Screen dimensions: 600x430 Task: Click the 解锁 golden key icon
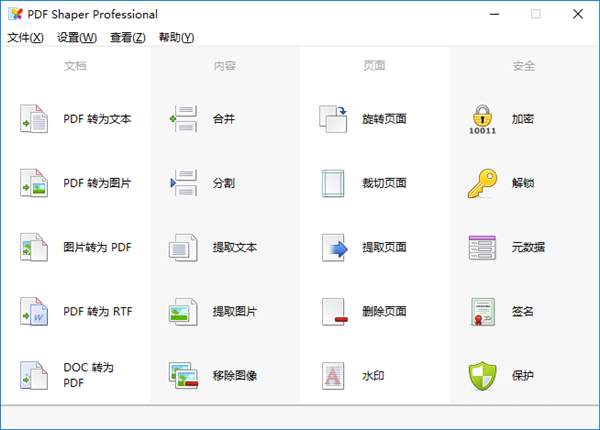click(x=483, y=183)
